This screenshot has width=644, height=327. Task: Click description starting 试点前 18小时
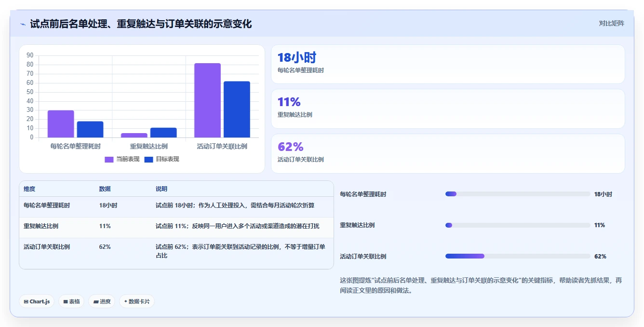coord(235,205)
